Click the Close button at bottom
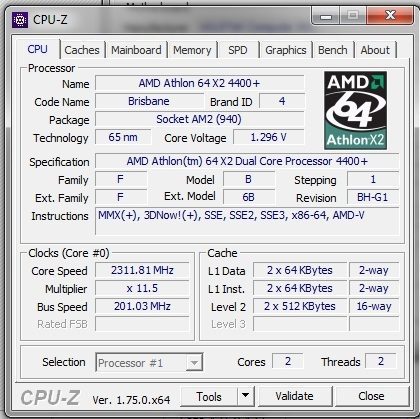This screenshot has width=420, height=419. click(371, 396)
